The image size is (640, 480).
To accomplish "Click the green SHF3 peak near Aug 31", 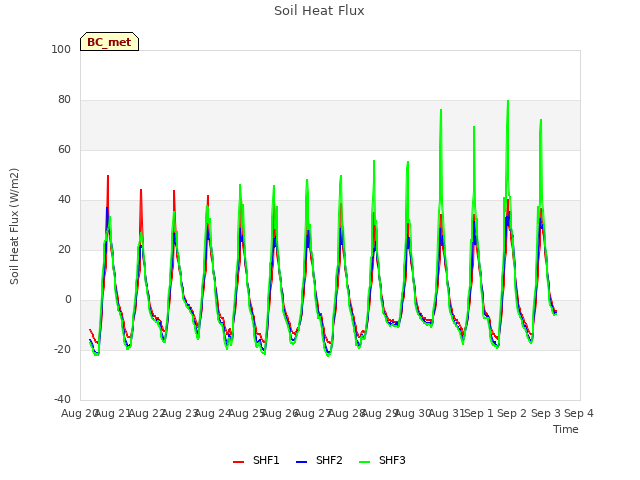I will coord(441,110).
